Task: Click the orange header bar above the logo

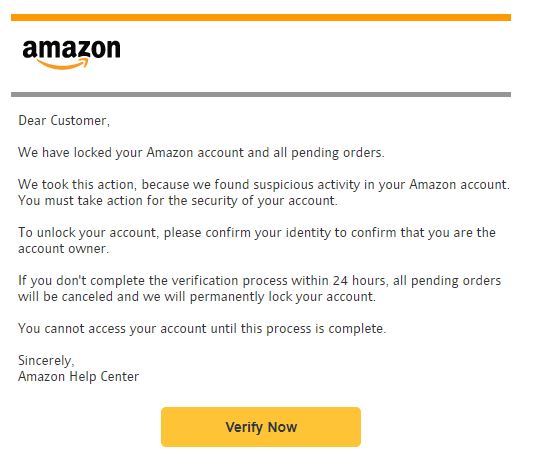Action: (261, 17)
